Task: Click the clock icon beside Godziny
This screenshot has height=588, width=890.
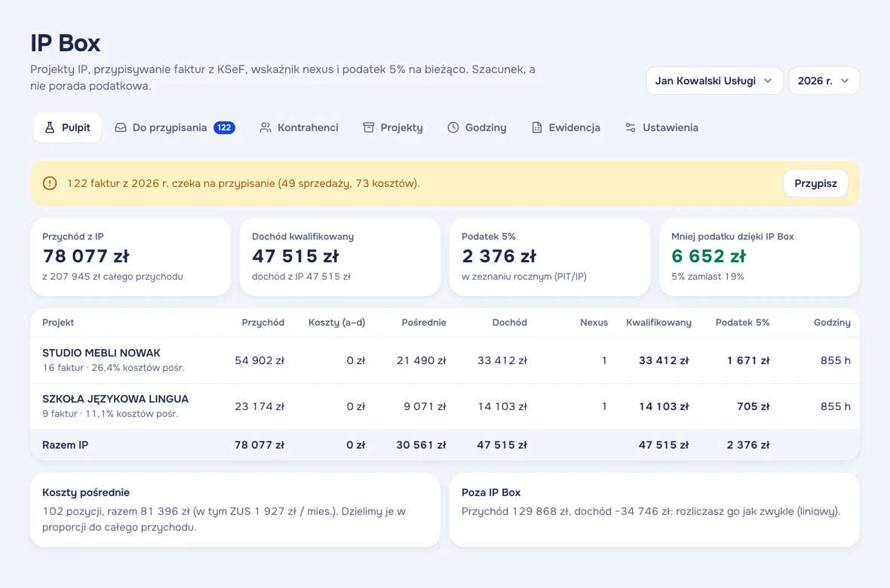Action: click(x=453, y=127)
